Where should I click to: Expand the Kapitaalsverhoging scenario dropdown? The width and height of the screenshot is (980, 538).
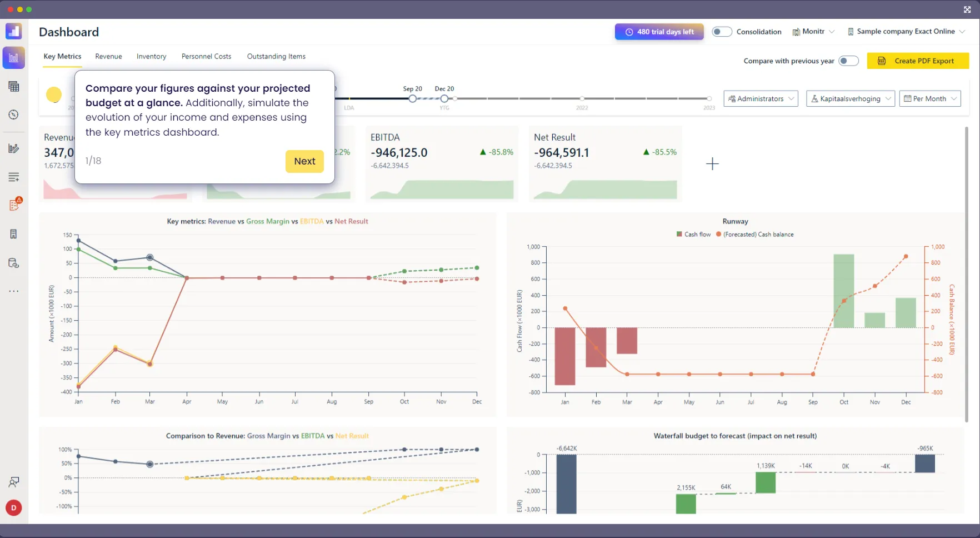(x=850, y=98)
